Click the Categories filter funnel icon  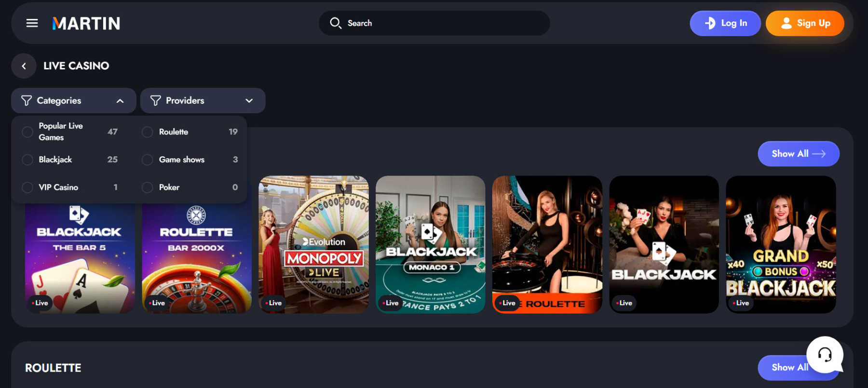click(27, 101)
